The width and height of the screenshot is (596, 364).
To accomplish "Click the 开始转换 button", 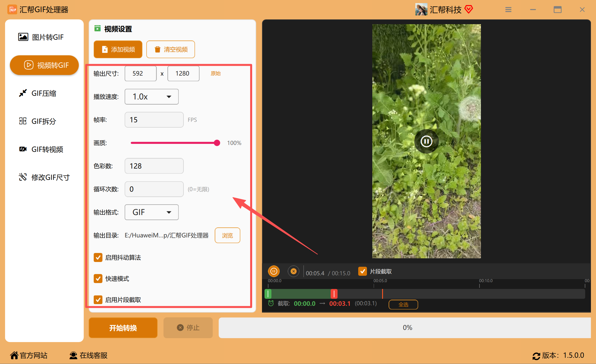I will (x=123, y=328).
